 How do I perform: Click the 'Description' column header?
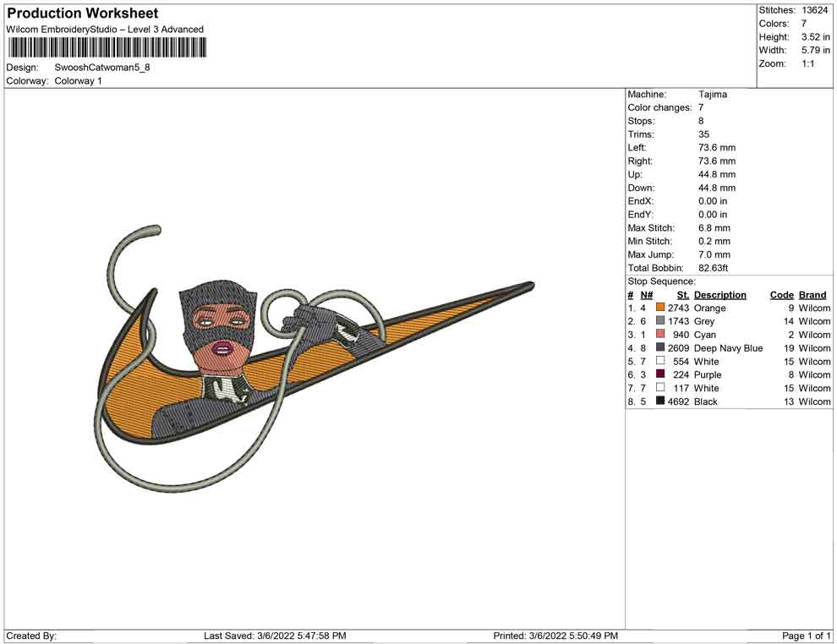pos(720,295)
